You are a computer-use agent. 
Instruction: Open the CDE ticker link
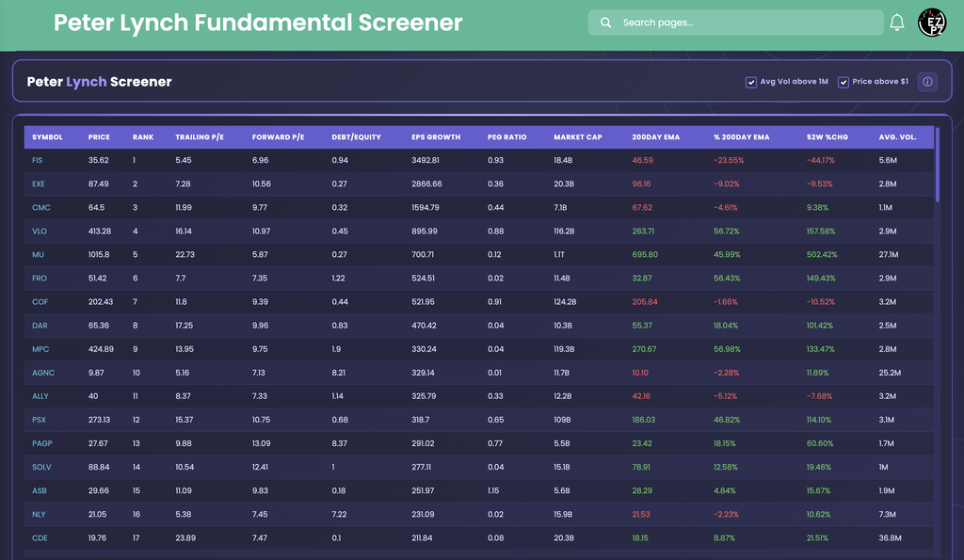click(x=40, y=537)
